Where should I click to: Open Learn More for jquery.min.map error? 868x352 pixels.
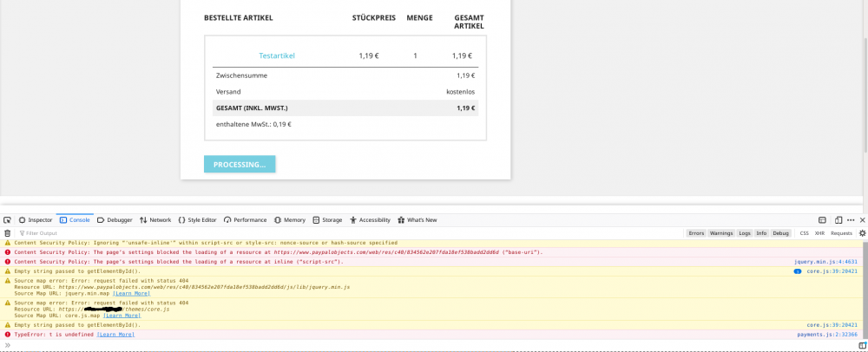131,293
